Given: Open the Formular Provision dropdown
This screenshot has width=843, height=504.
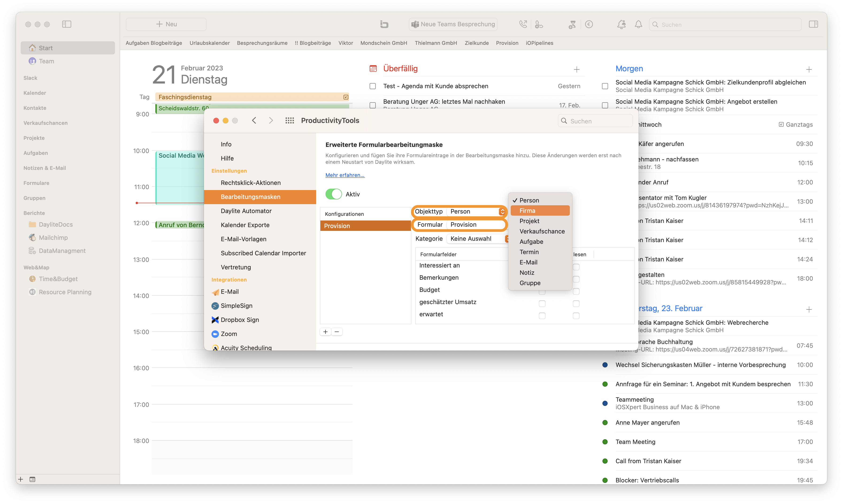Looking at the screenshot, I should click(x=476, y=225).
